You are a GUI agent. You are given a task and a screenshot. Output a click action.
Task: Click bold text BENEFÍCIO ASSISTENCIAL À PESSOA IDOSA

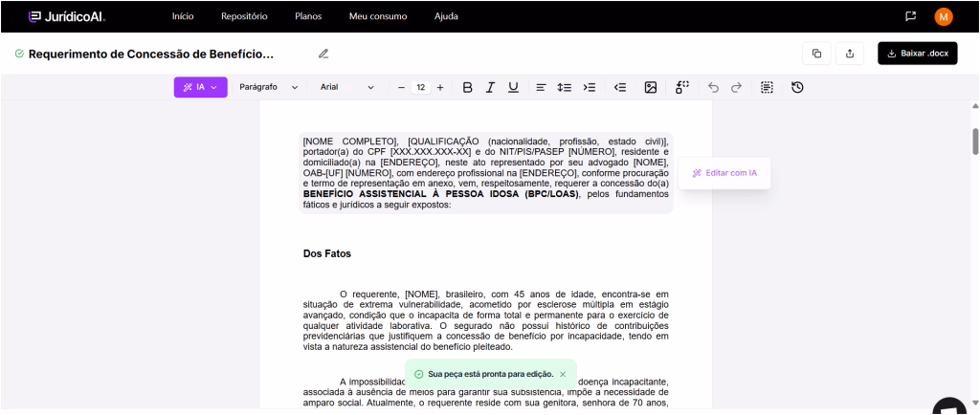coord(441,194)
